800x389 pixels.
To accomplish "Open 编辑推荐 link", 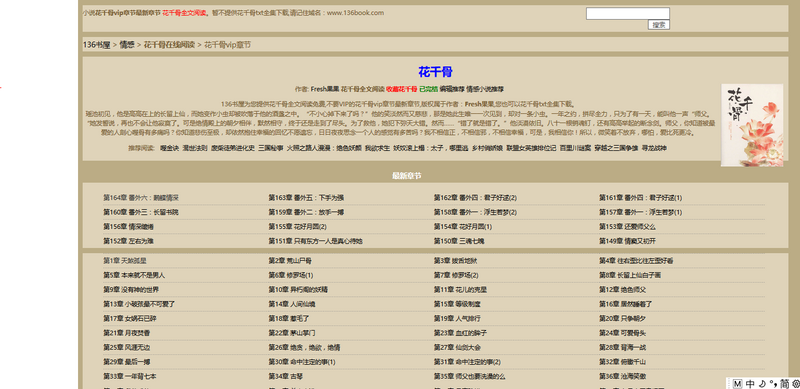I will coord(452,89).
